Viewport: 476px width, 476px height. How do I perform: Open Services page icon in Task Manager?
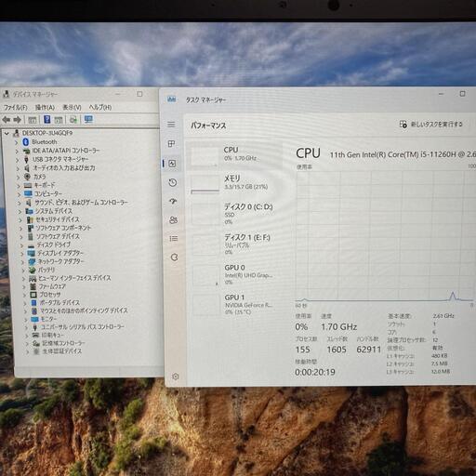point(175,258)
